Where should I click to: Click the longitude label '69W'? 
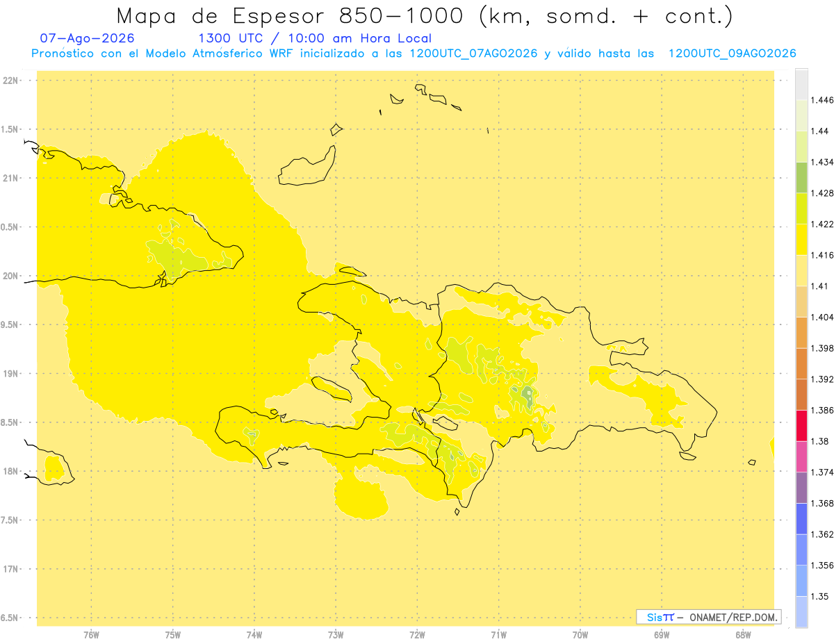[662, 635]
